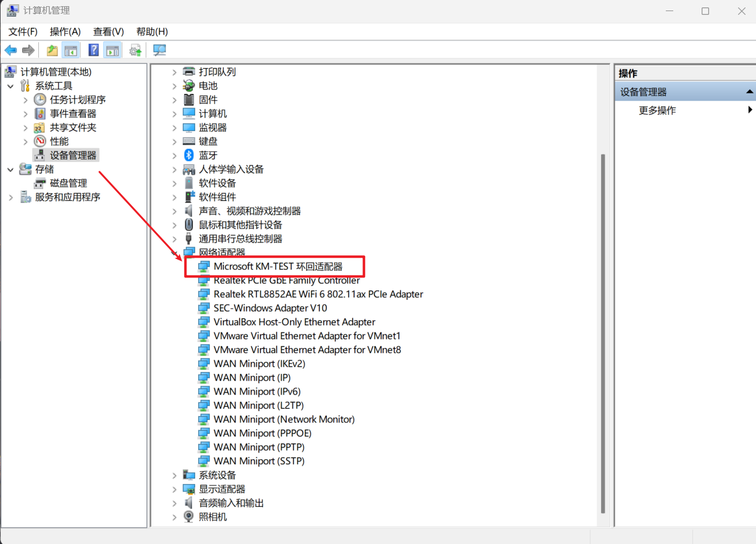This screenshot has width=756, height=544.
Task: Collapse the 系统工具 tree node
Action: (x=10, y=86)
